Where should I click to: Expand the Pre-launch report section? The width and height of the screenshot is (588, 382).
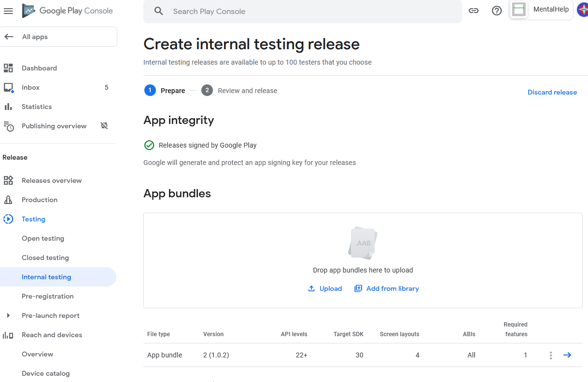8,315
